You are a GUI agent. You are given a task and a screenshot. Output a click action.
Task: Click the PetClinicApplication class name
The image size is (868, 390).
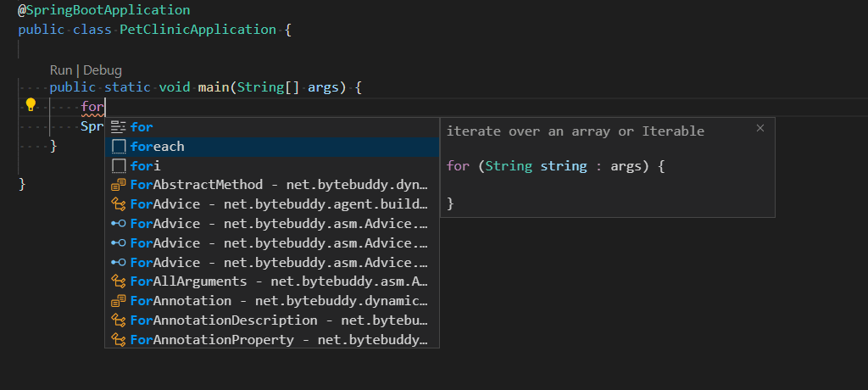[198, 30]
